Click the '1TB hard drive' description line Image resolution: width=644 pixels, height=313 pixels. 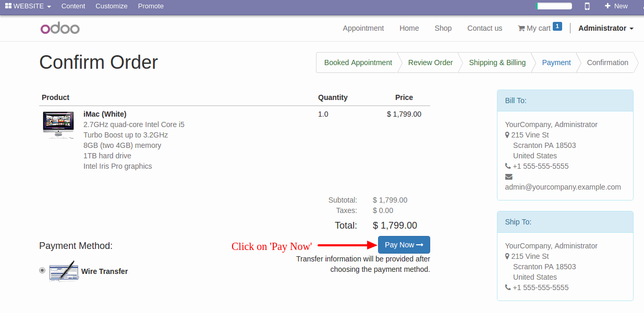pos(107,156)
